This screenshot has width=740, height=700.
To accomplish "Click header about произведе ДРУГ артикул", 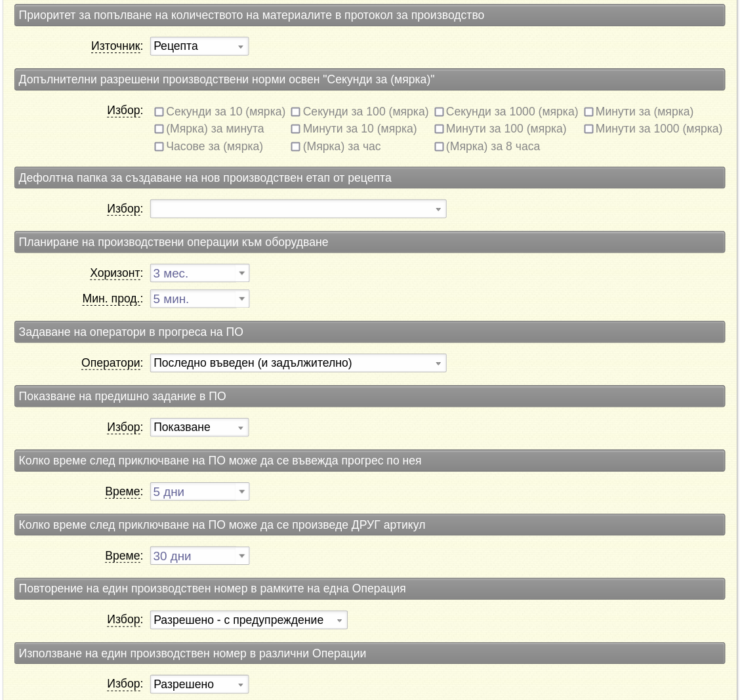I will [x=369, y=525].
